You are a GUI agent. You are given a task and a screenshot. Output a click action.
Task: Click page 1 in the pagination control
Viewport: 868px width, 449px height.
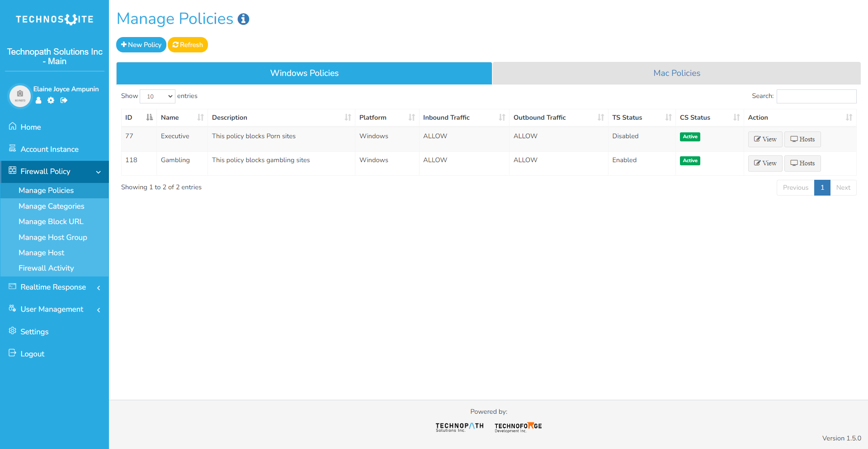pos(822,187)
